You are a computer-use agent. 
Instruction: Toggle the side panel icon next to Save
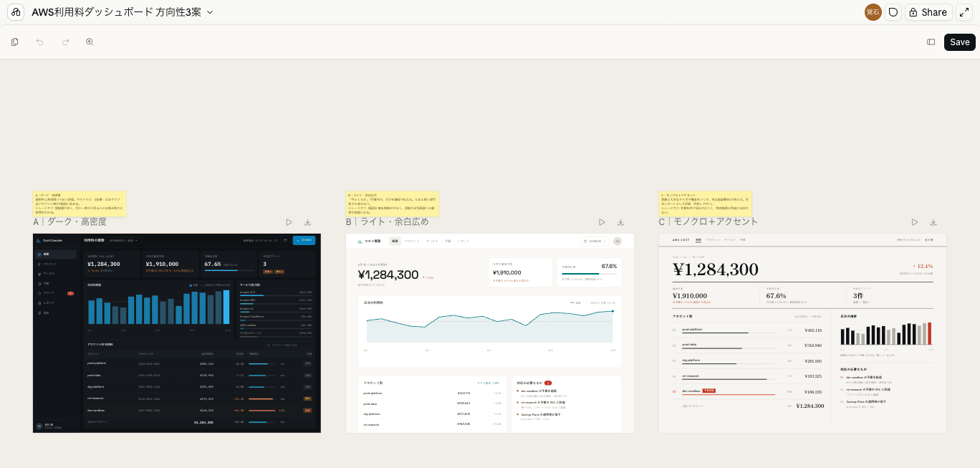point(931,42)
